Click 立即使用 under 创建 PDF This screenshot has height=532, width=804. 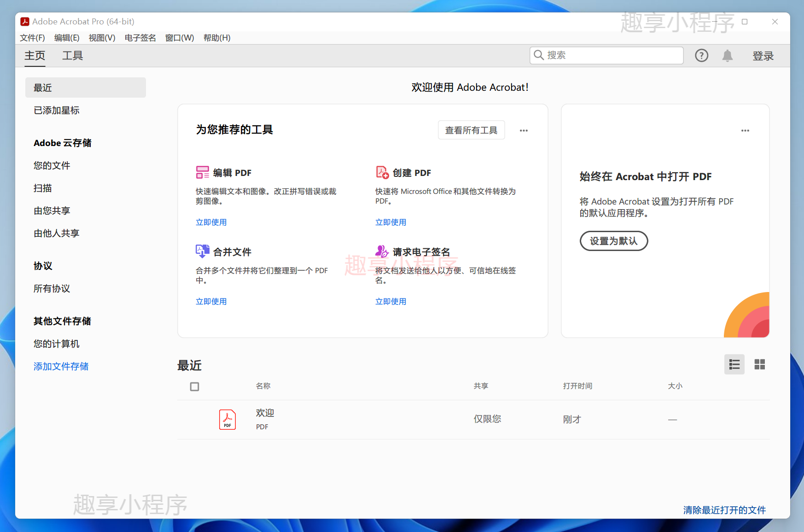pyautogui.click(x=391, y=222)
